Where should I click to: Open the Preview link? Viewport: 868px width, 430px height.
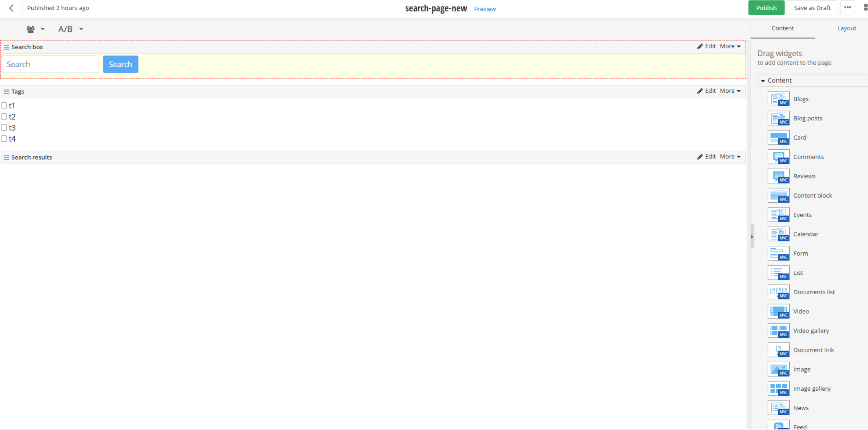click(485, 9)
